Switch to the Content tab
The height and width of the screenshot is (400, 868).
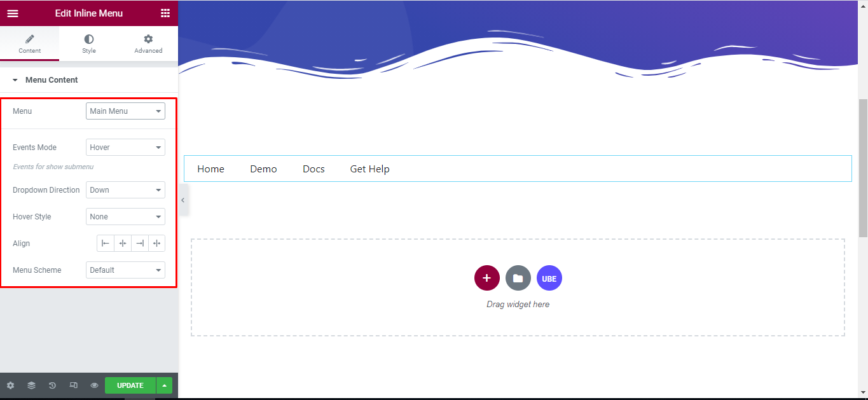pos(30,44)
